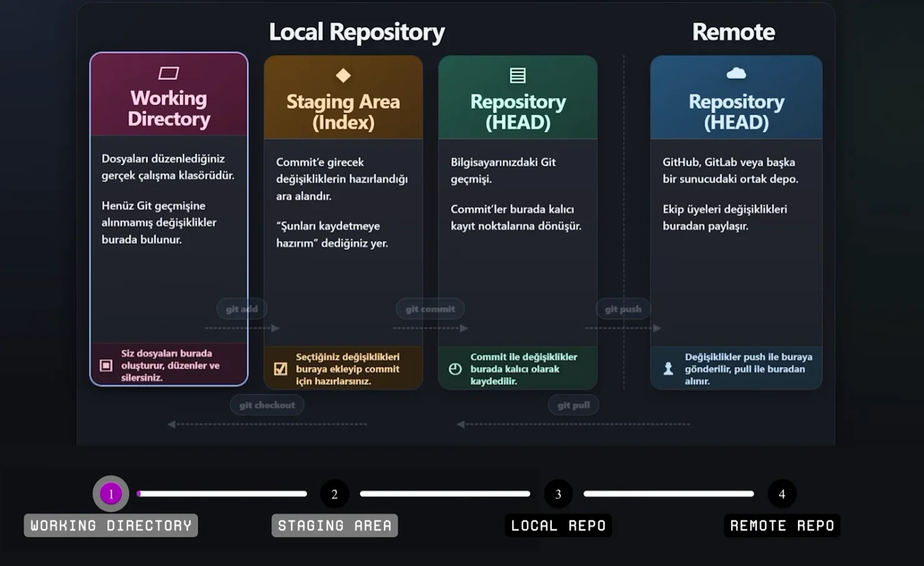
Task: Click the 'Local Repository' title
Action: tap(356, 32)
